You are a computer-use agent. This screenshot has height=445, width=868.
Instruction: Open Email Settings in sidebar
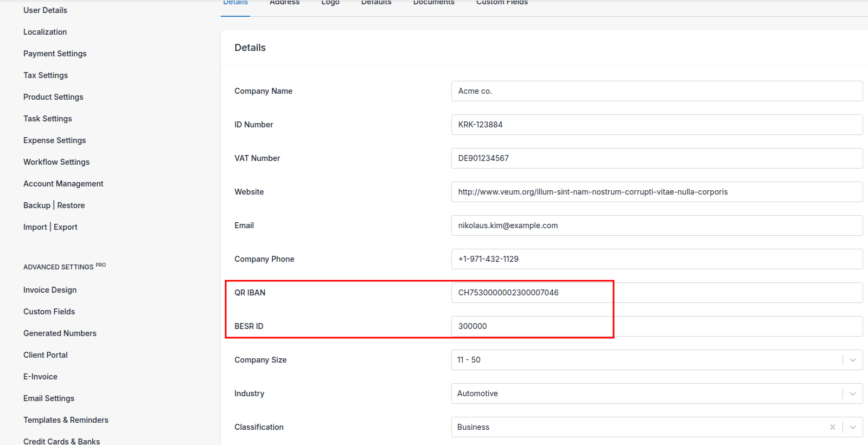point(49,398)
